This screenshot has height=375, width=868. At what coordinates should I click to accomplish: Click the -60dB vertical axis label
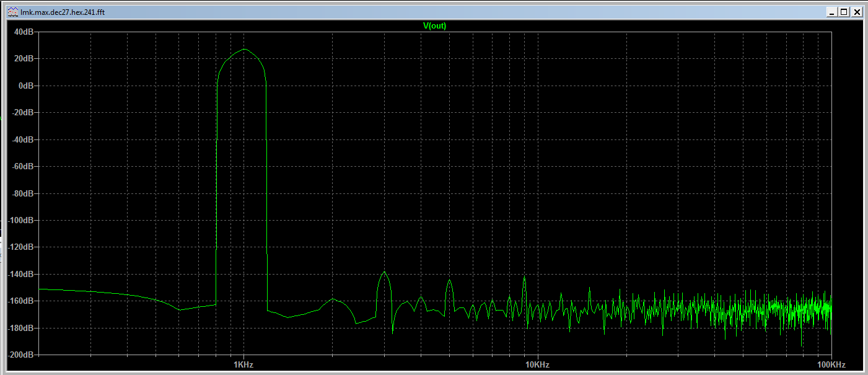[22, 167]
